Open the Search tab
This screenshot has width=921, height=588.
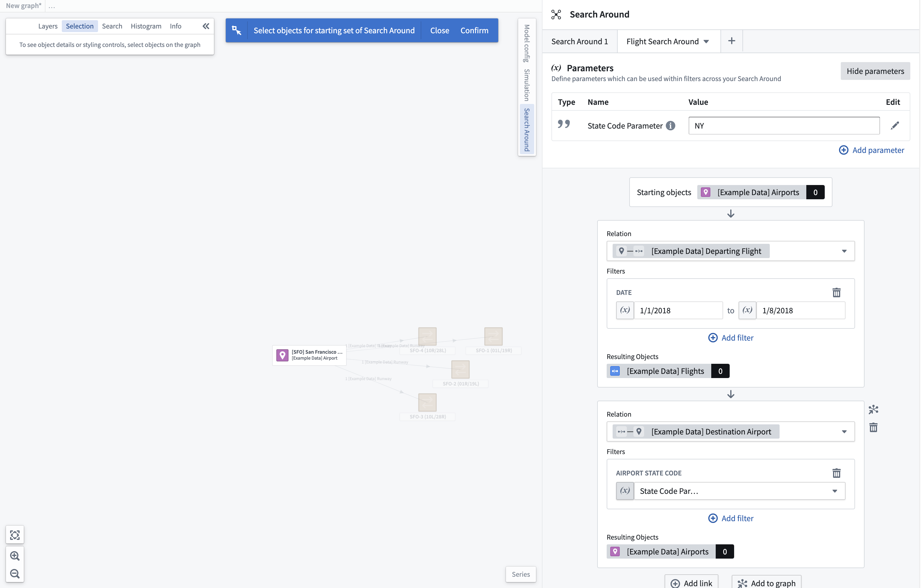(x=112, y=26)
